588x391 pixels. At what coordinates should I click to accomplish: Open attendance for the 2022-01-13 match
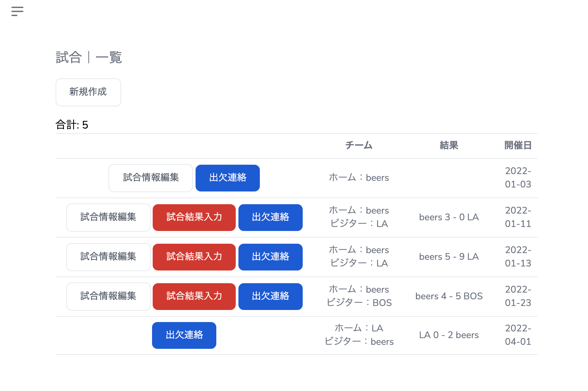270,257
